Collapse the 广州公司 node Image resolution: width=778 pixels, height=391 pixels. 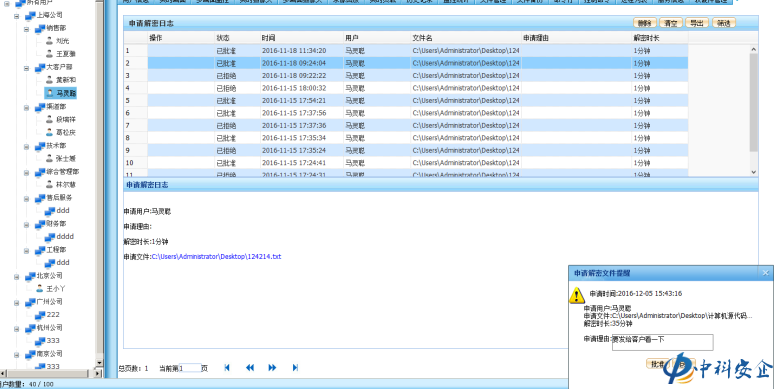(16, 302)
